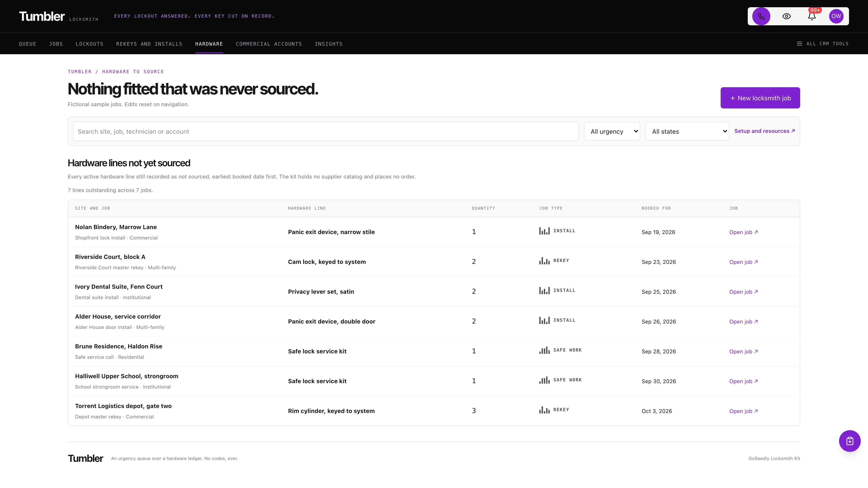Click the phone call icon
Image resolution: width=868 pixels, height=488 pixels.
pyautogui.click(x=761, y=16)
